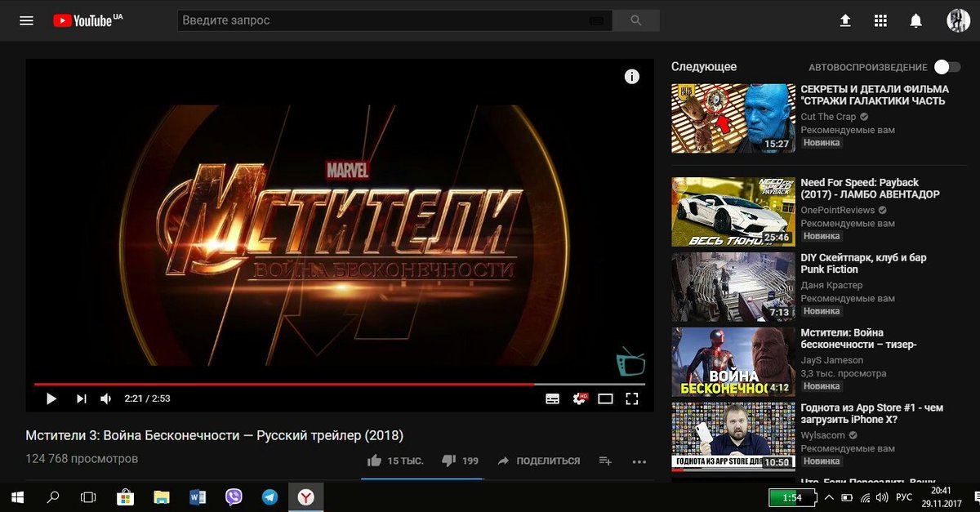Open the Windows Start menu
The height and width of the screenshot is (512, 980).
click(x=17, y=497)
